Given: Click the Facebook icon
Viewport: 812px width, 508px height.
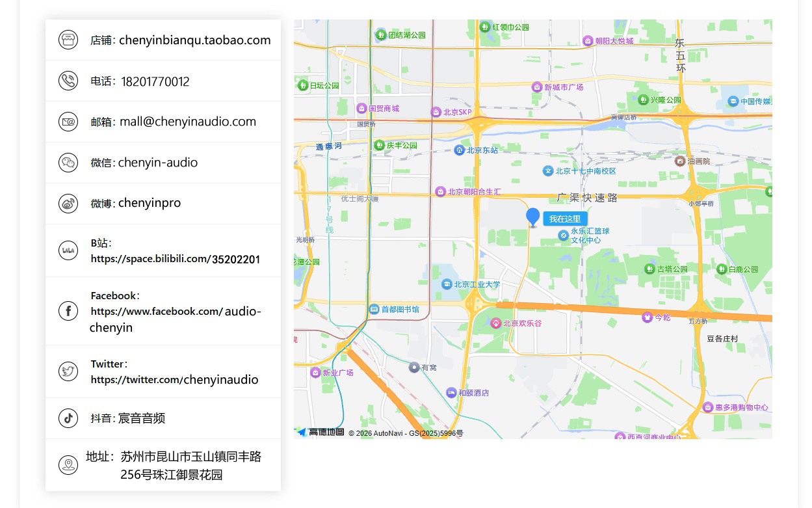Looking at the screenshot, I should [68, 311].
